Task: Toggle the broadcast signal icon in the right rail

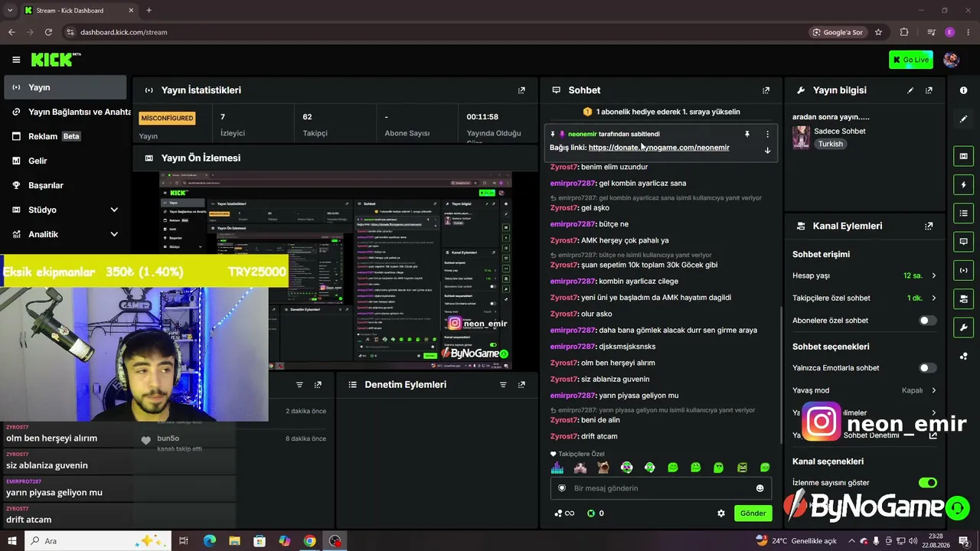Action: pos(963,270)
